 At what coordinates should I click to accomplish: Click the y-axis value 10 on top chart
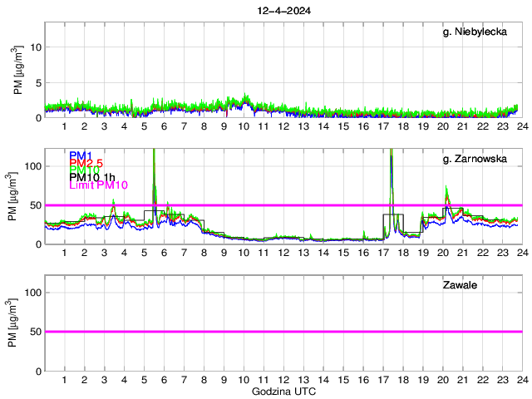click(34, 47)
